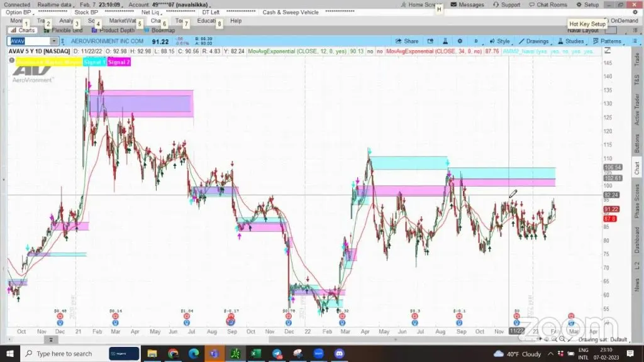Open Chat Rooms from the top bar
The height and width of the screenshot is (362, 644).
tap(548, 4)
